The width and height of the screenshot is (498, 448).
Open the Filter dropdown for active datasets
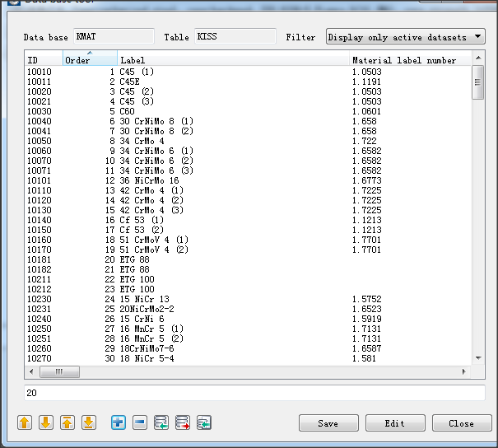pos(405,36)
